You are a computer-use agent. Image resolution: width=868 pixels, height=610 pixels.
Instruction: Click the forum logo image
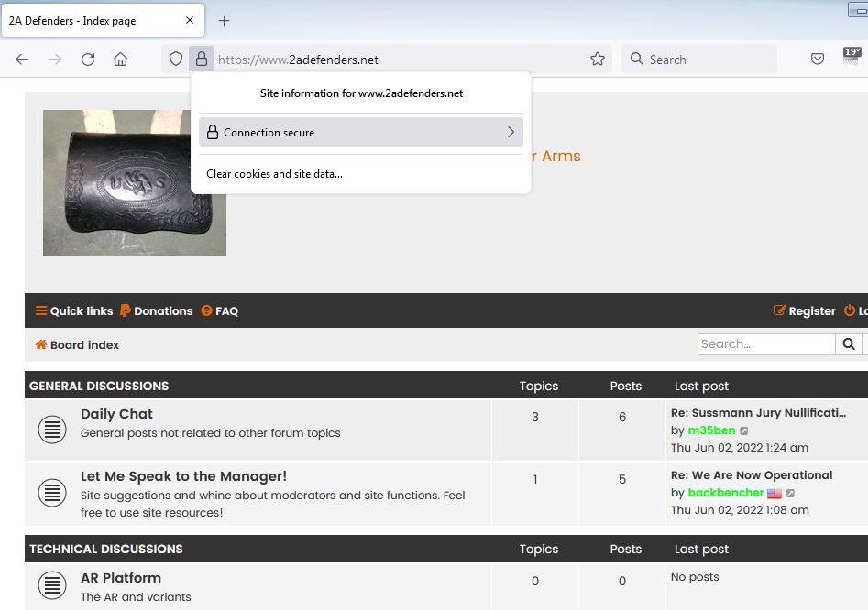click(x=135, y=182)
